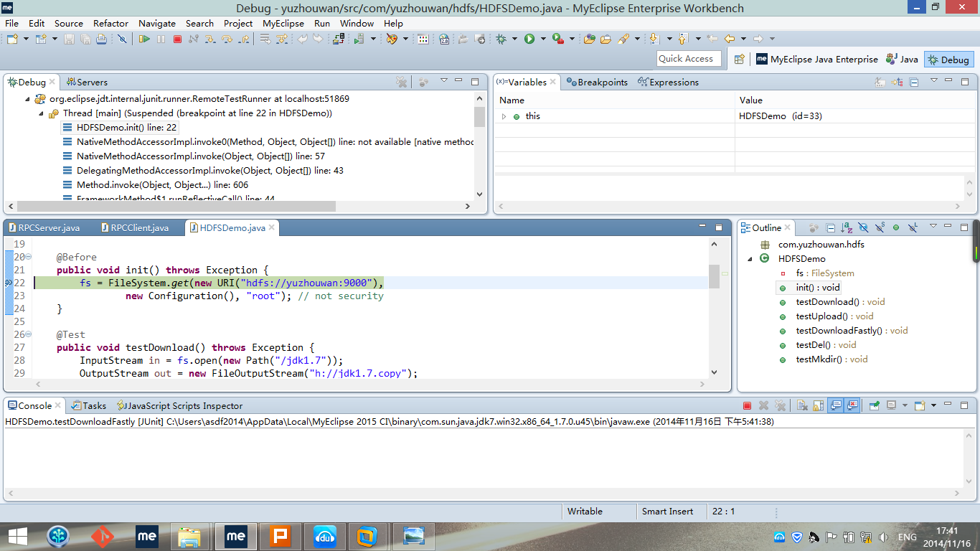This screenshot has width=980, height=551.
Task: Click the Step Into icon
Action: (x=211, y=39)
